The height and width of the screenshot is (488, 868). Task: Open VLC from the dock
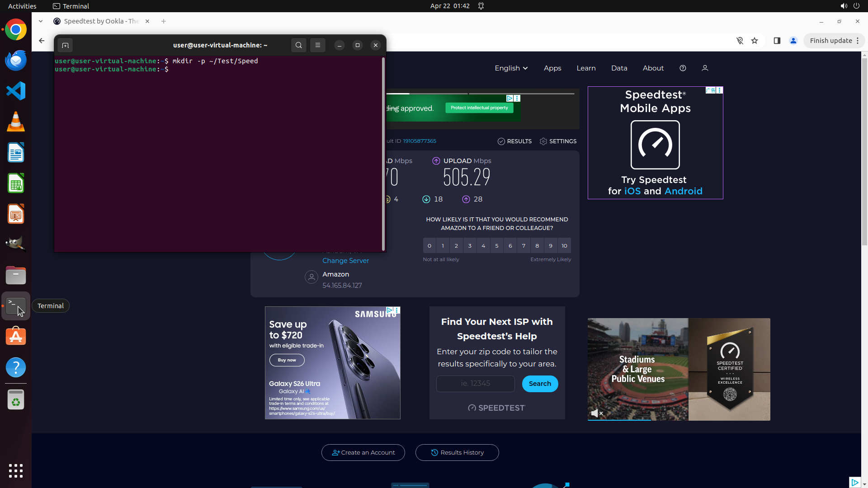point(16,122)
